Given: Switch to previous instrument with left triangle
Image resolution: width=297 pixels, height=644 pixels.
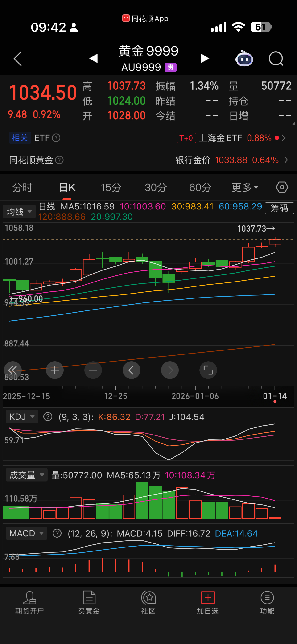Looking at the screenshot, I should coord(93,59).
